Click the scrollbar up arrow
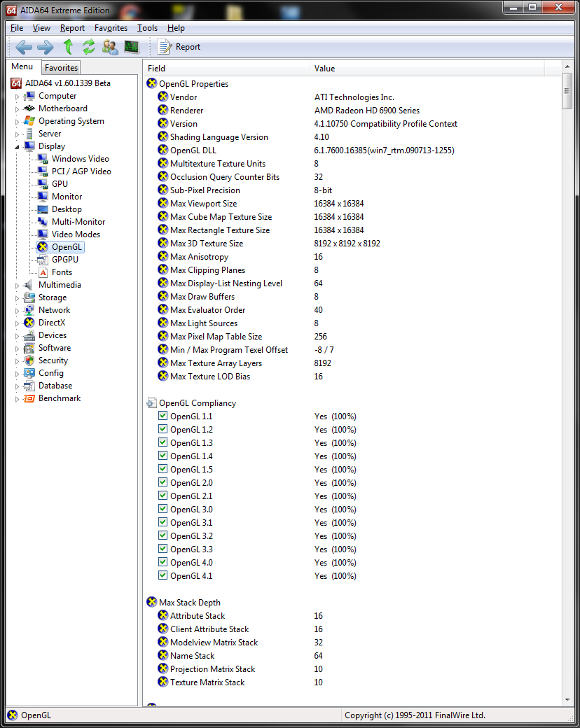 pyautogui.click(x=567, y=67)
